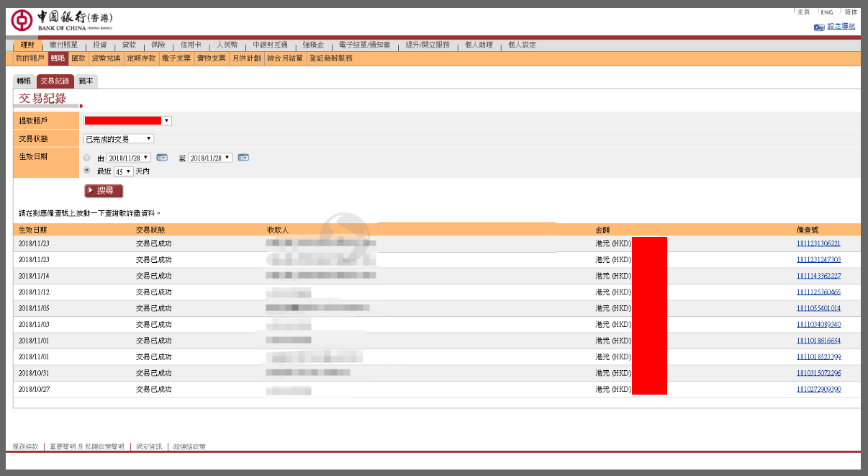868x476 pixels.
Task: Select the 實物支票 submenu item
Action: click(x=212, y=58)
